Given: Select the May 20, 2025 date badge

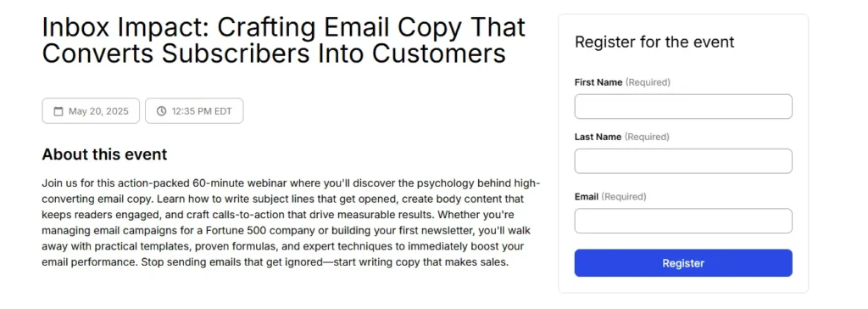Looking at the screenshot, I should coord(91,111).
